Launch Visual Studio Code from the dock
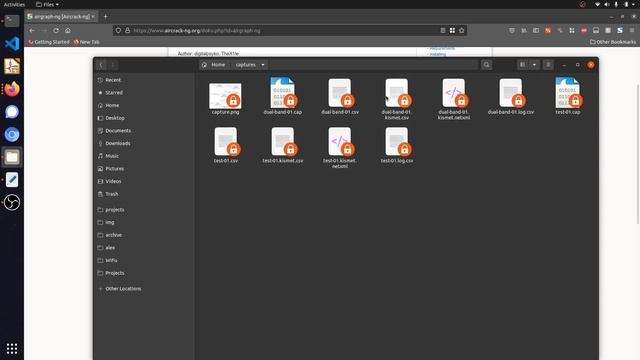Image resolution: width=640 pixels, height=360 pixels. tap(12, 43)
